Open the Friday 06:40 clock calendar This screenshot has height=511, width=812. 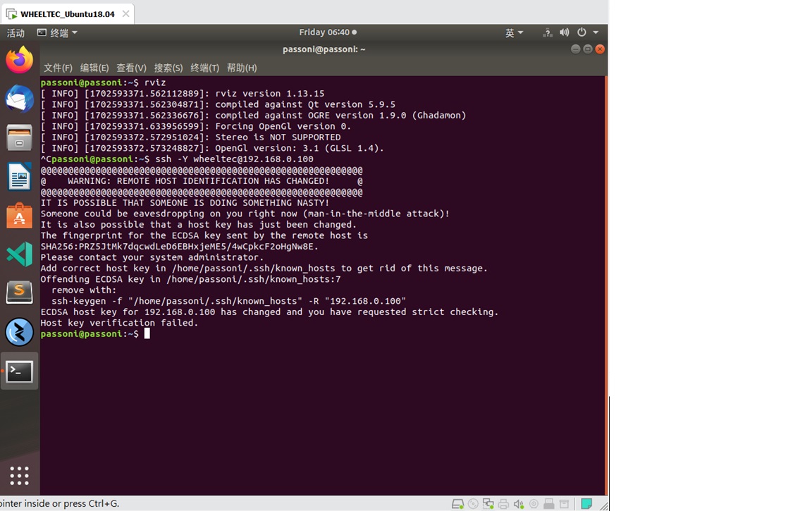click(328, 32)
